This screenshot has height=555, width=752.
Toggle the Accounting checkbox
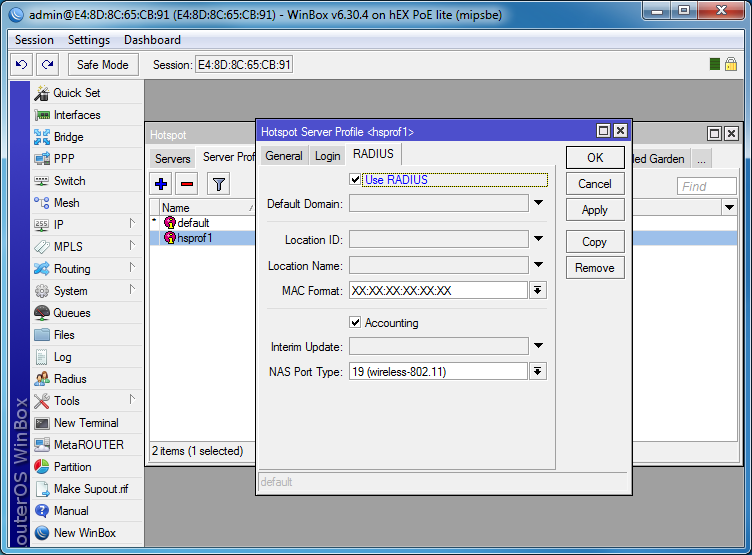355,322
